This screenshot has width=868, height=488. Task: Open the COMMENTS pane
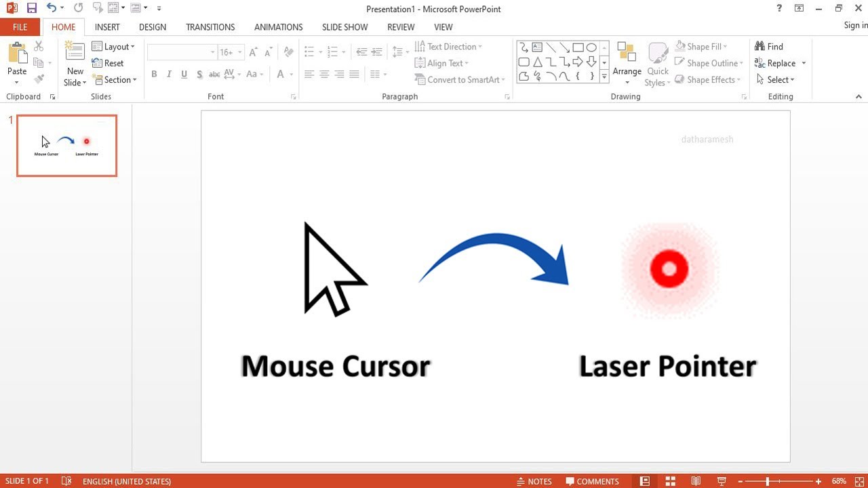[592, 481]
